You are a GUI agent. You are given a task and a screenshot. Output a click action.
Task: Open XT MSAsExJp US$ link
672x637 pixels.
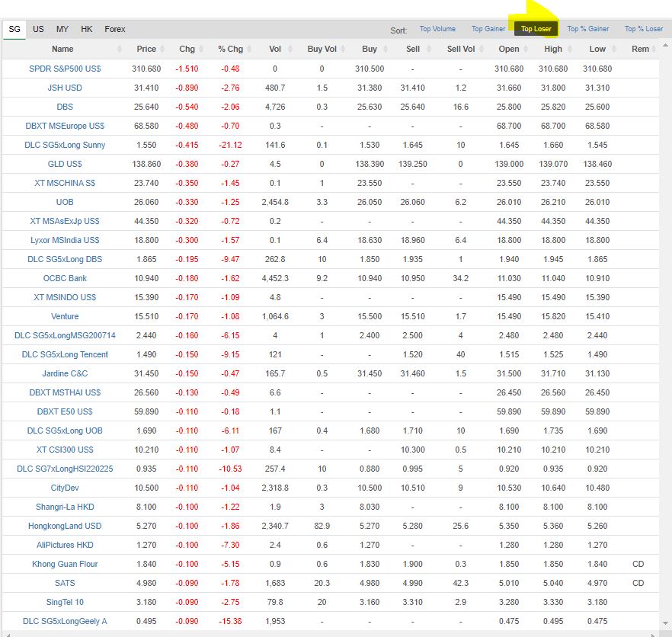65,221
